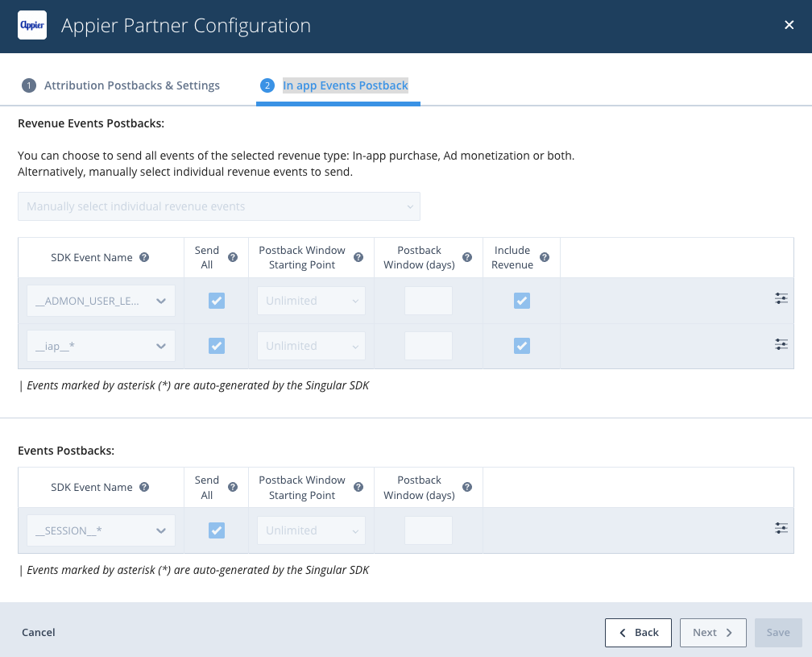The image size is (812, 657).
Task: Close the Appier Partner Configuration dialog
Action: click(x=789, y=26)
